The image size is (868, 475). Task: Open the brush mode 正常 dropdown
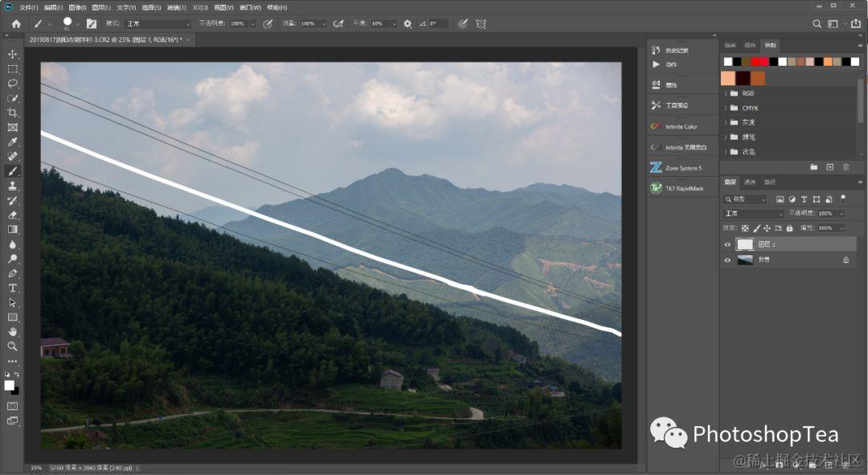click(x=158, y=24)
